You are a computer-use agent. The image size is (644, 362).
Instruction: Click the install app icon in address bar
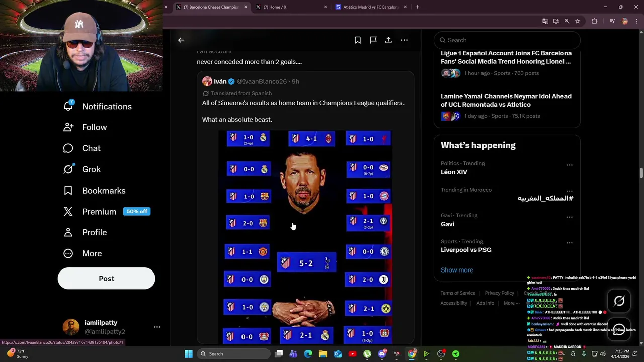556,21
